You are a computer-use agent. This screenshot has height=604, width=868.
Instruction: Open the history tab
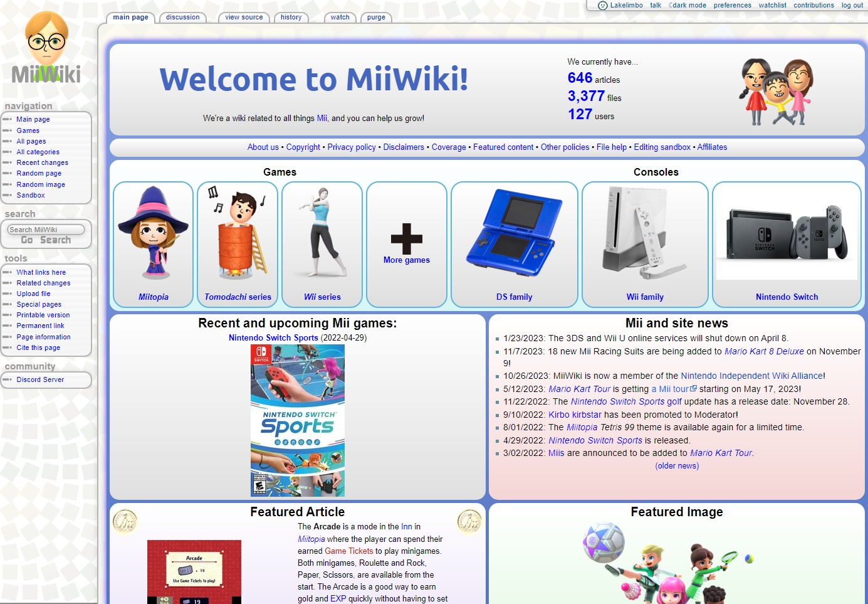(x=291, y=18)
